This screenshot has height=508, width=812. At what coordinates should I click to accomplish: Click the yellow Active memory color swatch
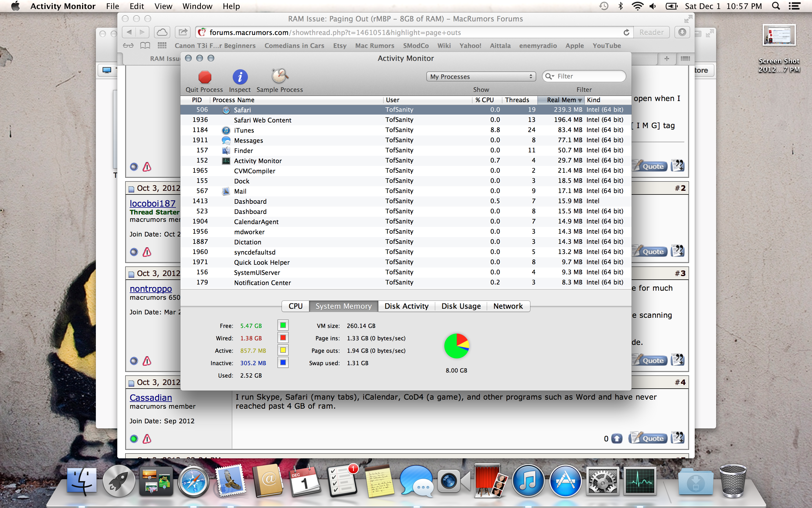click(283, 350)
